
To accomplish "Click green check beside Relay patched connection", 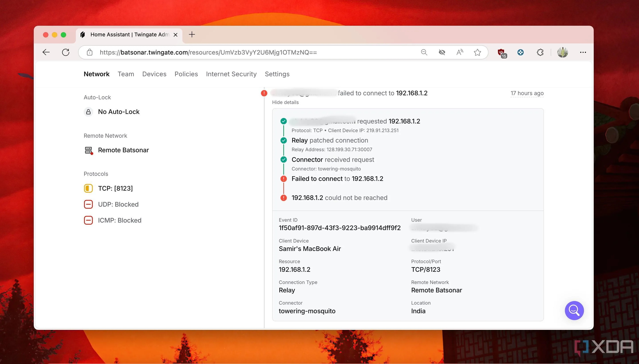I will coord(284,141).
